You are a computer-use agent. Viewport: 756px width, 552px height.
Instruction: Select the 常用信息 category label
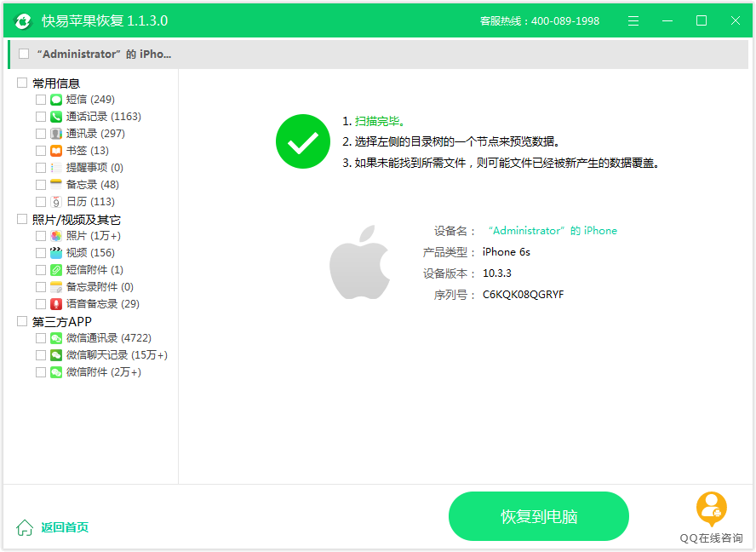(56, 83)
